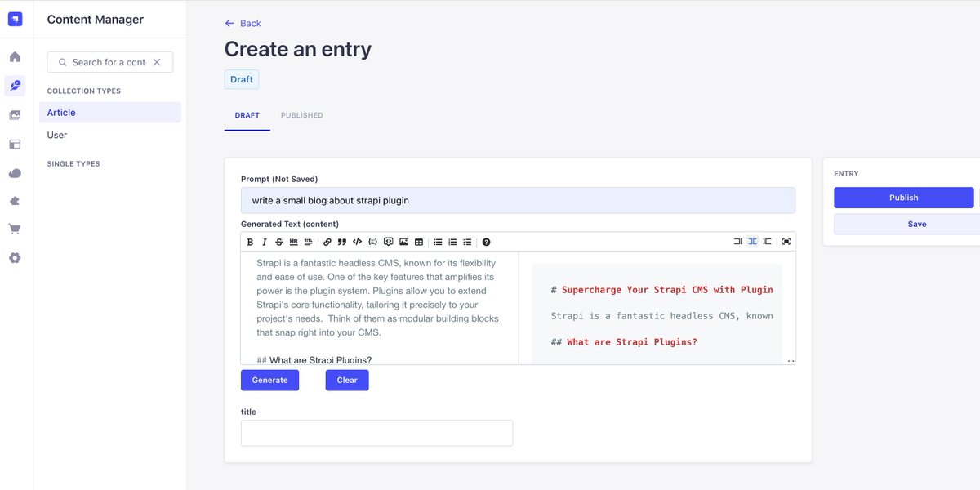Apply strikethrough formatting
Viewport: 980px width, 490px height.
pos(279,242)
